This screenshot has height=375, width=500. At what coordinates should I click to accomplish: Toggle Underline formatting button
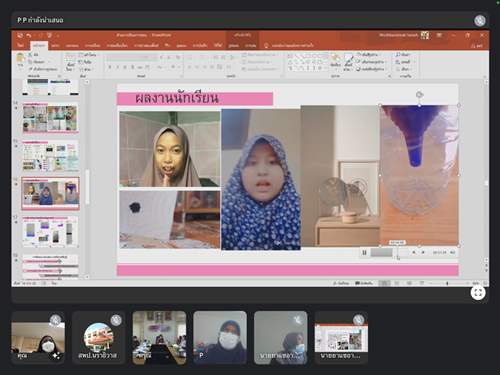click(x=125, y=67)
